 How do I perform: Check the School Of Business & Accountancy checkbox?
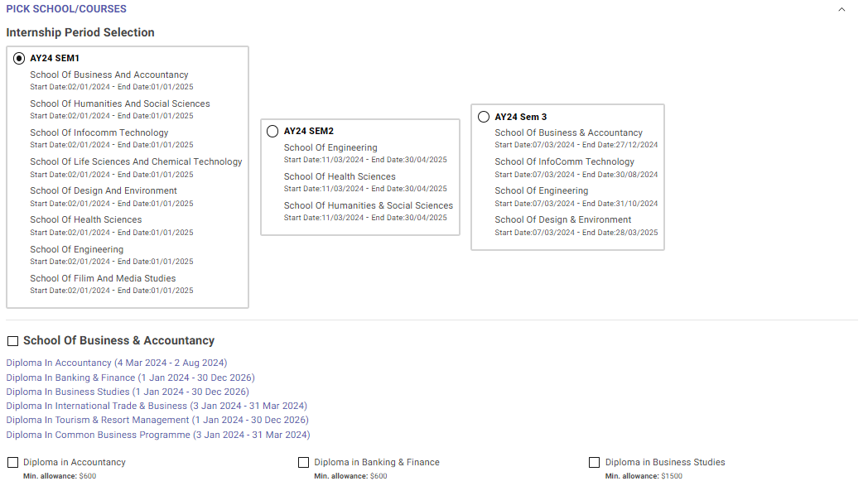[12, 340]
